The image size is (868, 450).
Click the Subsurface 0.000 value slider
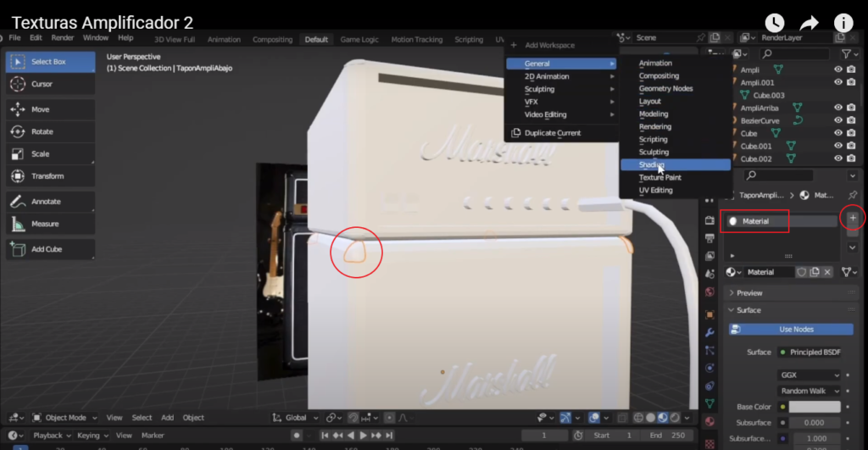pos(815,423)
